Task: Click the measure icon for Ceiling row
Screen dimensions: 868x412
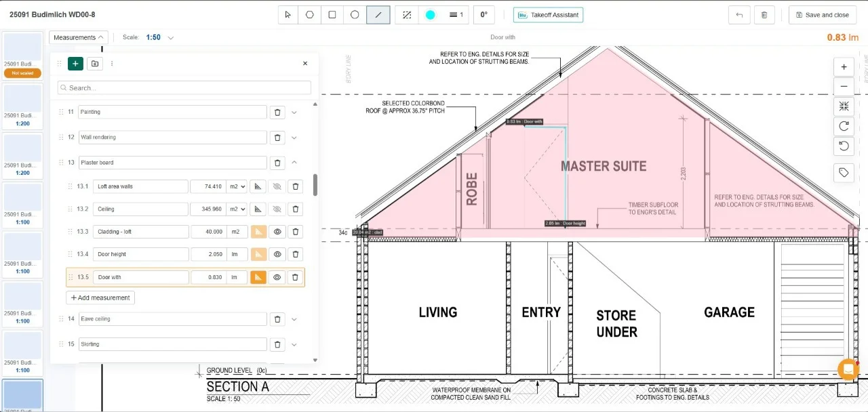Action: coord(258,209)
